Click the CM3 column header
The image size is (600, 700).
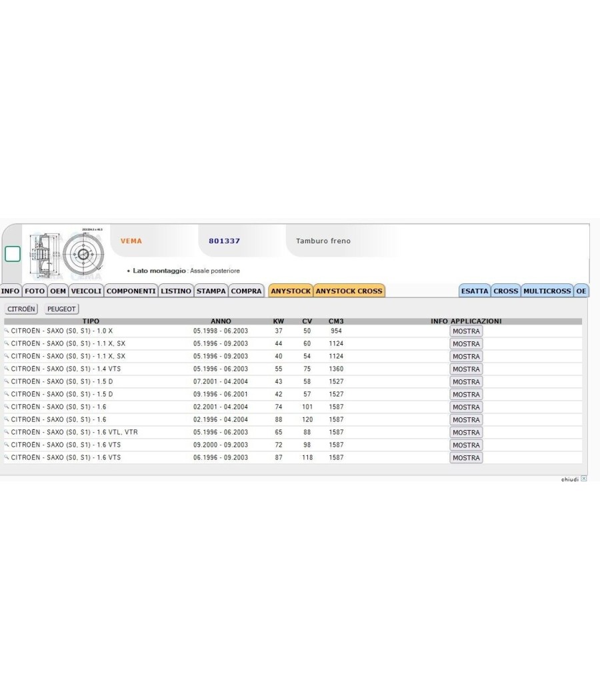(336, 321)
